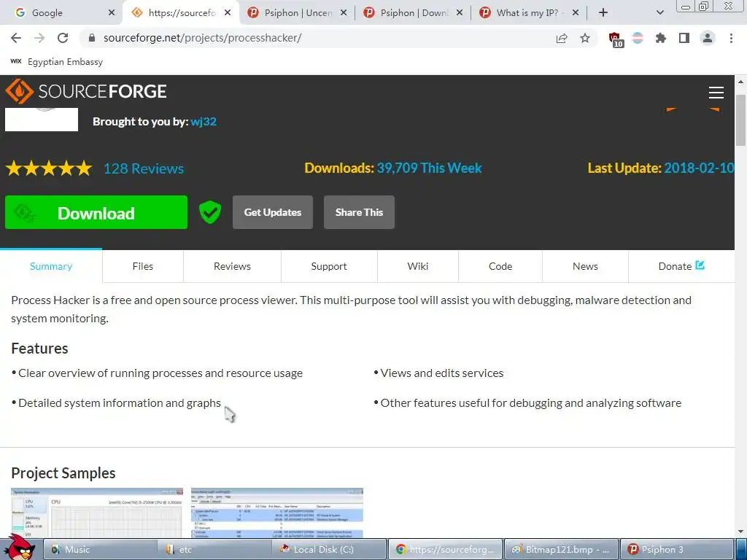Switch to Psiphon 3 taskbar window

(x=676, y=550)
